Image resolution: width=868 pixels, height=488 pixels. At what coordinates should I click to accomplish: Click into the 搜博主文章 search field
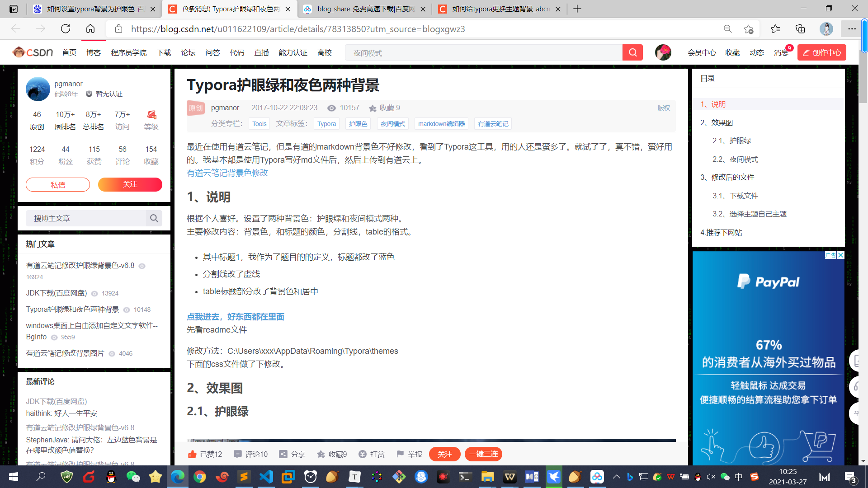pos(86,218)
